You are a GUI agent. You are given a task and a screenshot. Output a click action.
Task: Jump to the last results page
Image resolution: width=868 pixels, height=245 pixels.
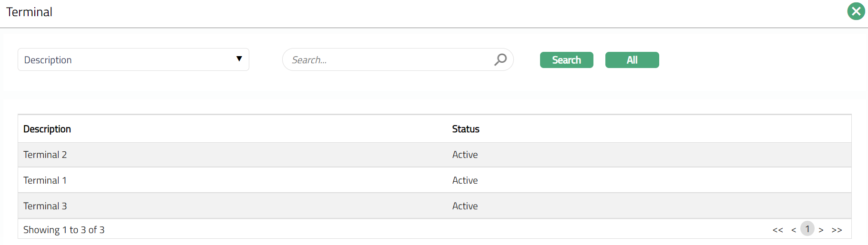[837, 230]
